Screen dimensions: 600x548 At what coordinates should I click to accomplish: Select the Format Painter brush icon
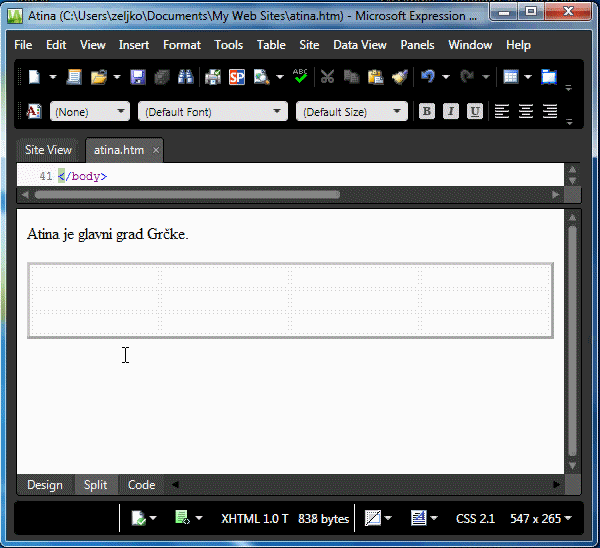(x=399, y=77)
